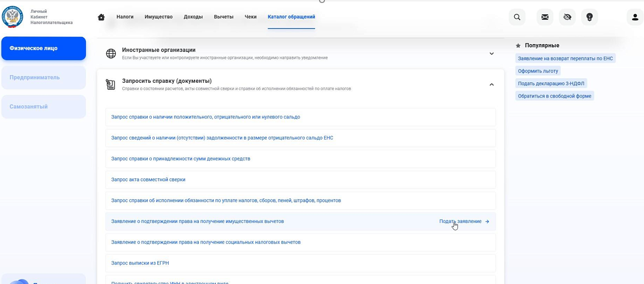Open the Налоги menu tab
644x284 pixels.
(125, 17)
